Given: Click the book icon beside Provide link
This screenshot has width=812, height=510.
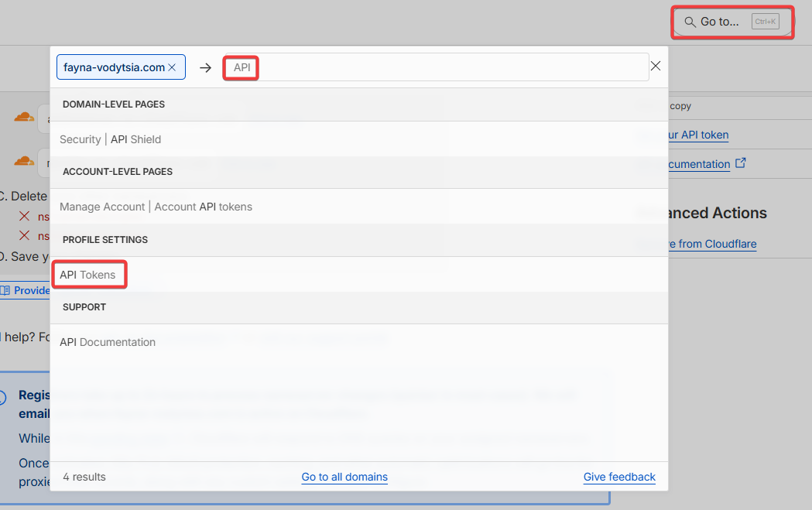Looking at the screenshot, I should (5, 290).
